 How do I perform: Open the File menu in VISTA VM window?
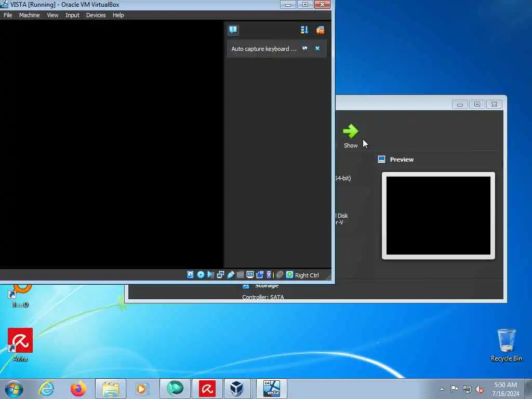(8, 15)
